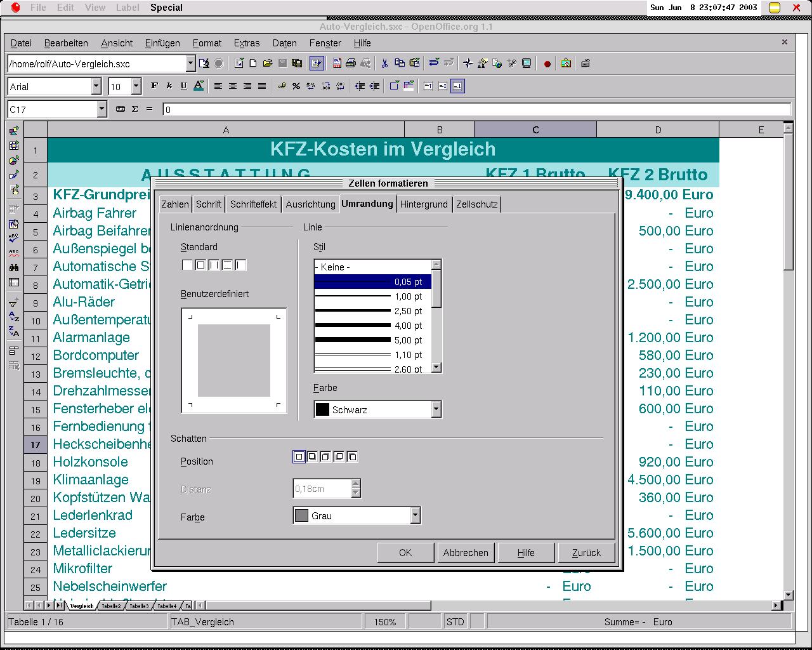Switch to the Hintergrund tab
812x650 pixels.
pos(424,204)
